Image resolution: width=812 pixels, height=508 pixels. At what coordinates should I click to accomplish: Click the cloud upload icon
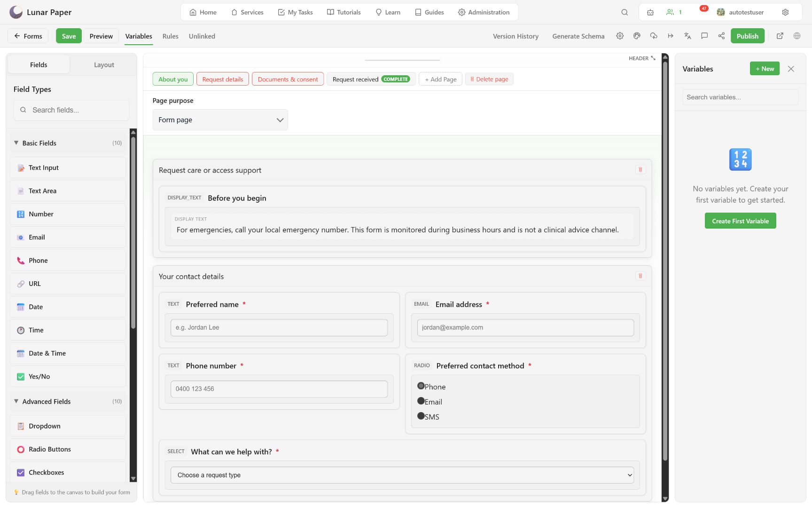click(x=654, y=36)
